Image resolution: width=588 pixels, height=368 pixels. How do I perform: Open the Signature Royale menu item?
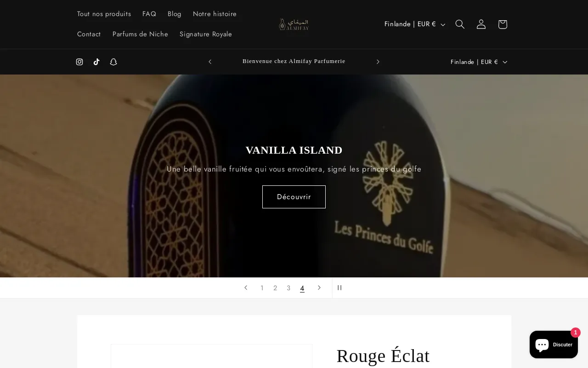coord(206,34)
